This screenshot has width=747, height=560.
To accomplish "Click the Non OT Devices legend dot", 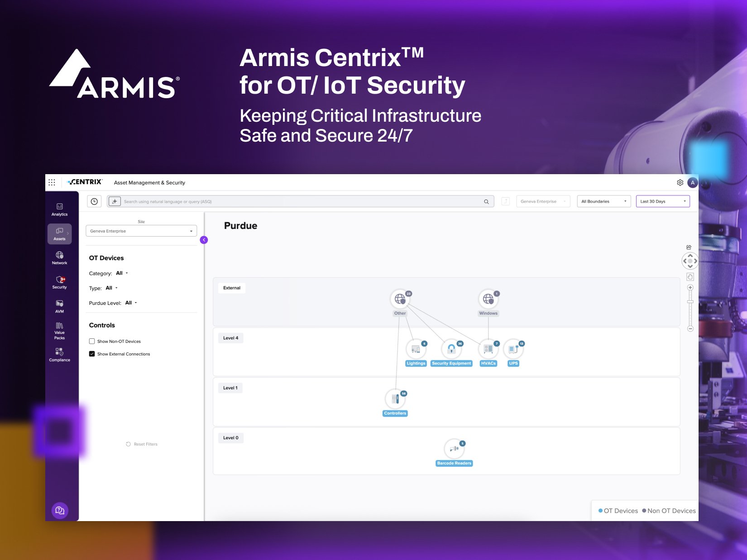I will pyautogui.click(x=644, y=511).
